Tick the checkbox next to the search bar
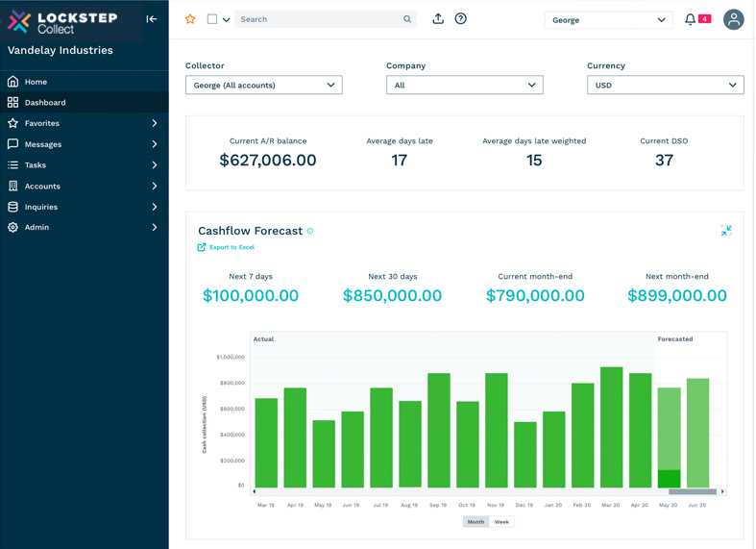The height and width of the screenshot is (549, 756). point(212,19)
